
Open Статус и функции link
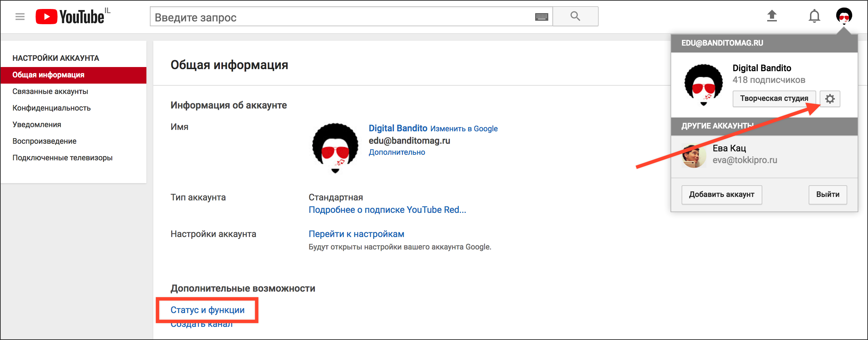point(208,310)
